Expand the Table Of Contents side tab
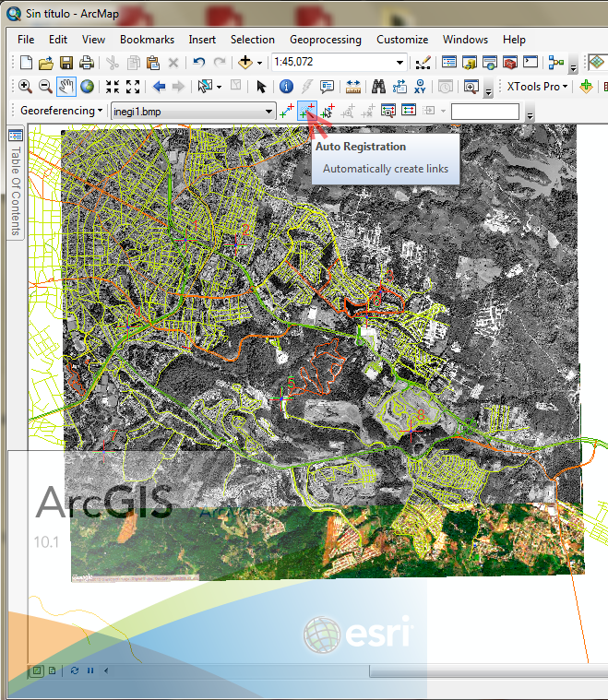Viewport: 608px width, 700px height. pos(15,183)
